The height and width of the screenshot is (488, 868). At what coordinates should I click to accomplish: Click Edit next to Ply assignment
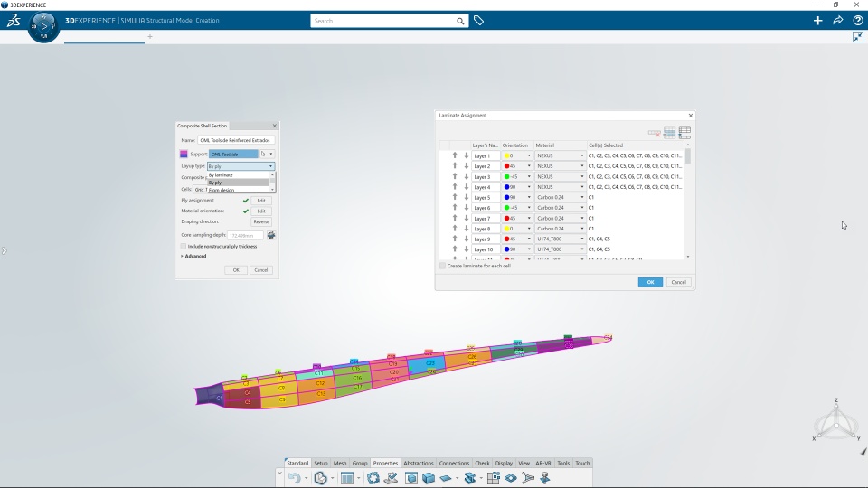[x=261, y=201]
